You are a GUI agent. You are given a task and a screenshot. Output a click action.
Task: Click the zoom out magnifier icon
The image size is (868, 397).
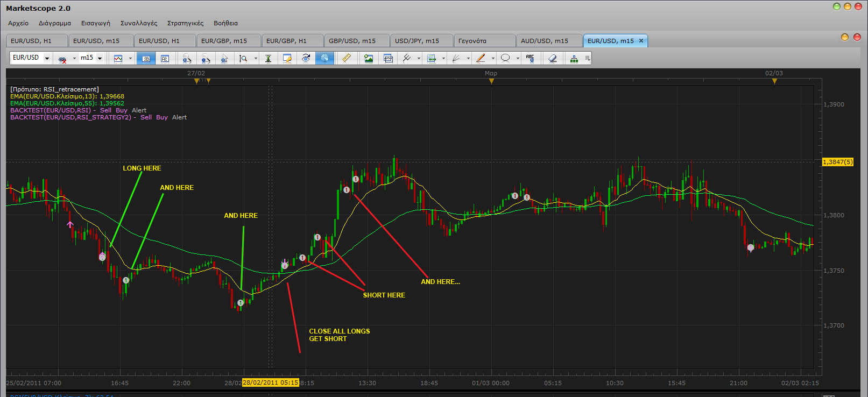tap(205, 58)
